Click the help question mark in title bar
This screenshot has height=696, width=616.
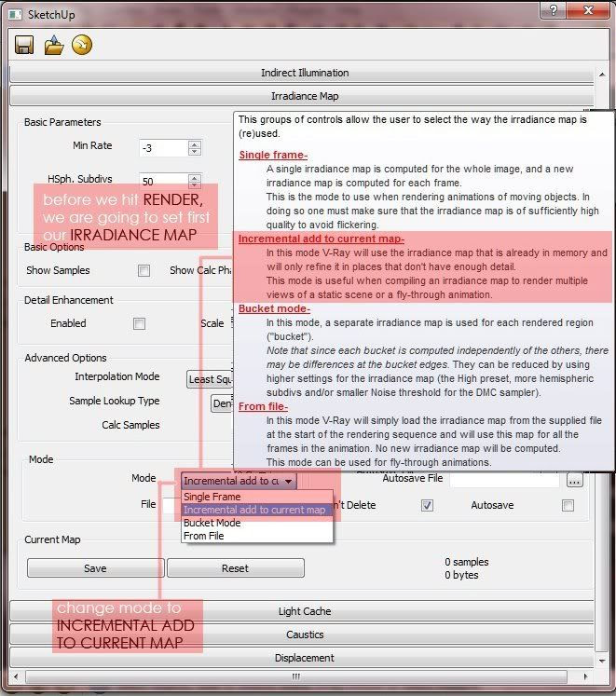(554, 9)
